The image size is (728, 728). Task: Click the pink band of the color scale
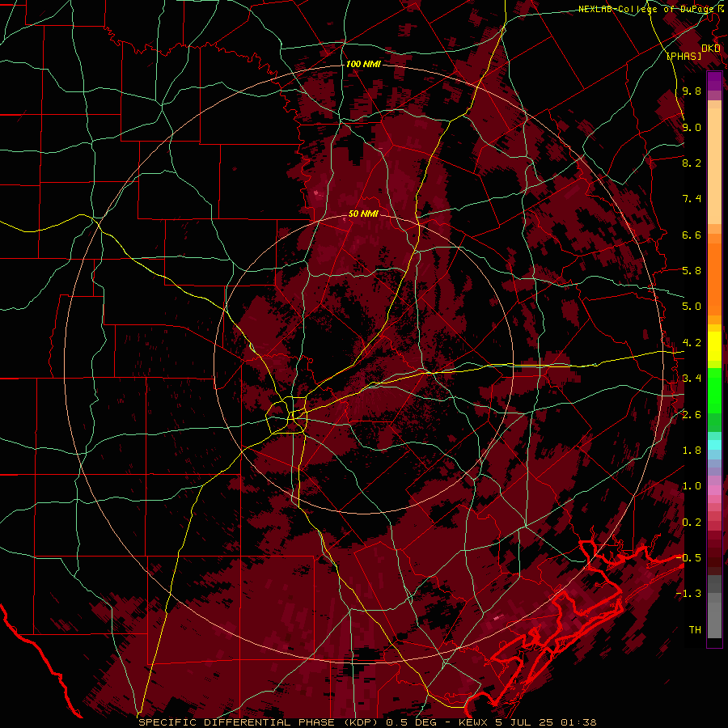pos(714,490)
